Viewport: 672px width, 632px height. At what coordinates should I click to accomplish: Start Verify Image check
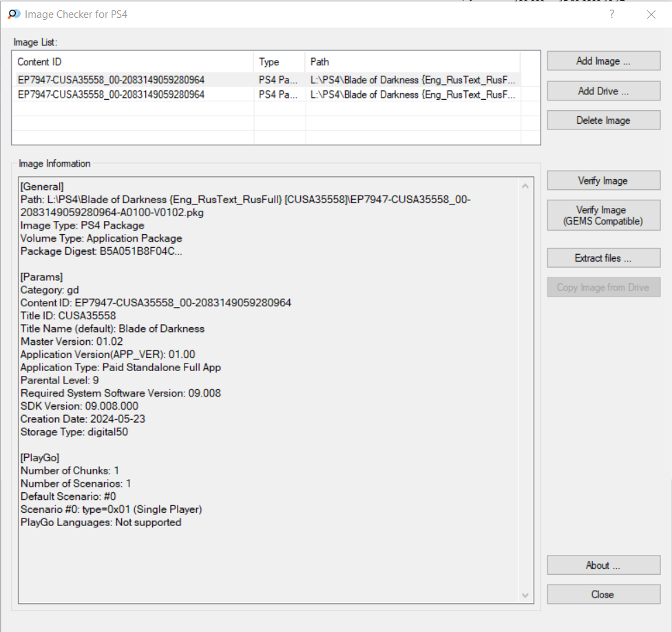603,180
